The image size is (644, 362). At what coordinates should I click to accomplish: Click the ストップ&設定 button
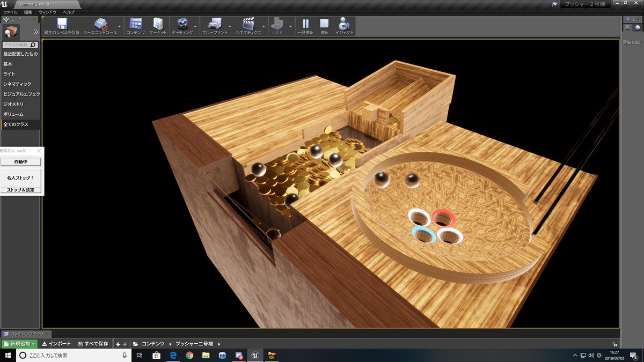pyautogui.click(x=20, y=190)
